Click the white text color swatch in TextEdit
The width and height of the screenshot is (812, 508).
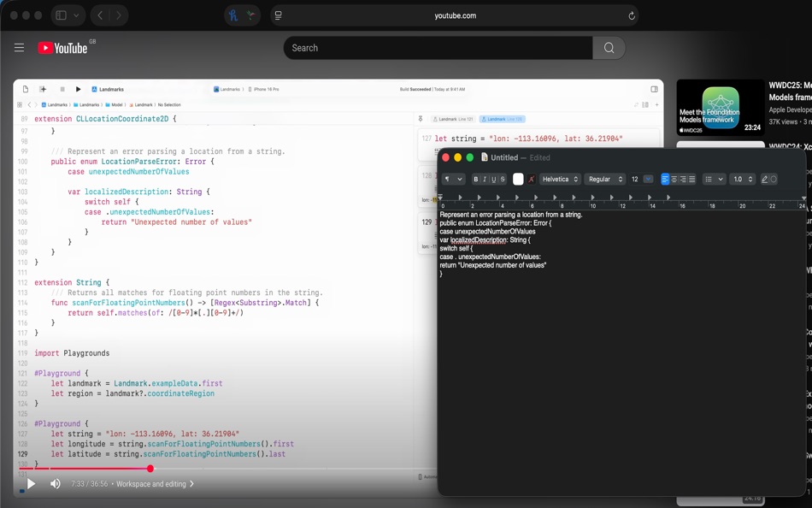point(520,180)
